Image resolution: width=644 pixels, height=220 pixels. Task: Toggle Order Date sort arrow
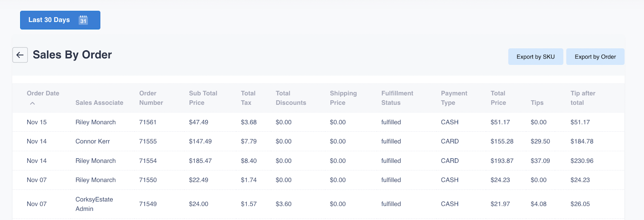33,104
